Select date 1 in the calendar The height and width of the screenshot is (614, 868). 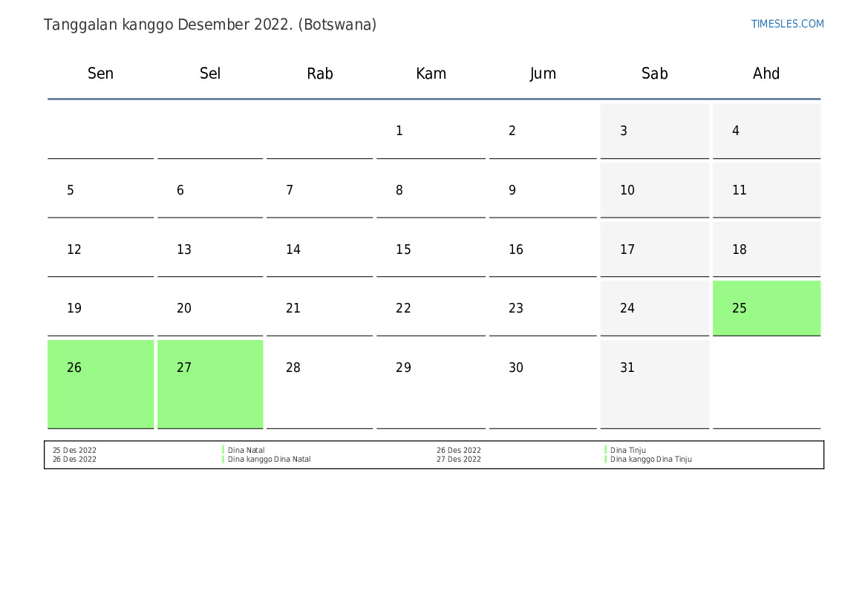pos(399,131)
